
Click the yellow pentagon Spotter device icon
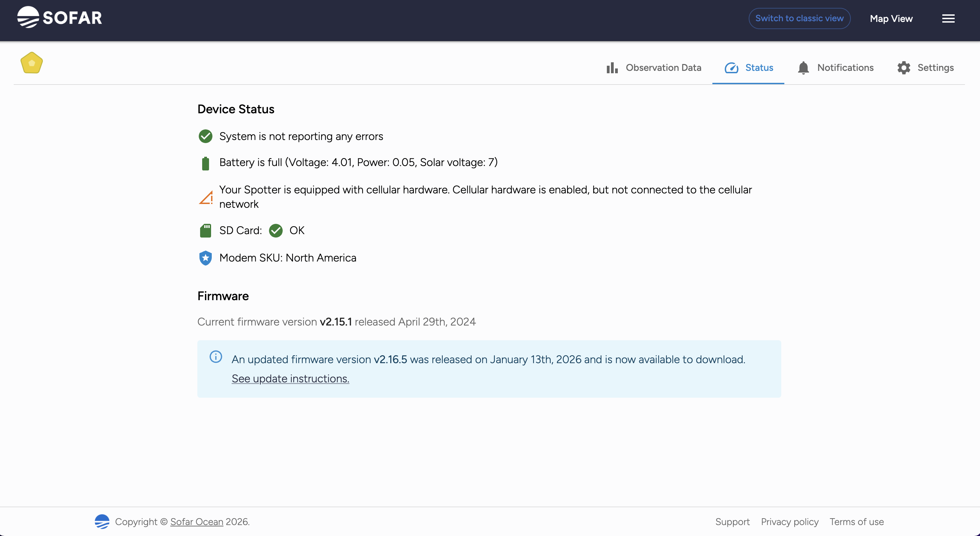[32, 63]
